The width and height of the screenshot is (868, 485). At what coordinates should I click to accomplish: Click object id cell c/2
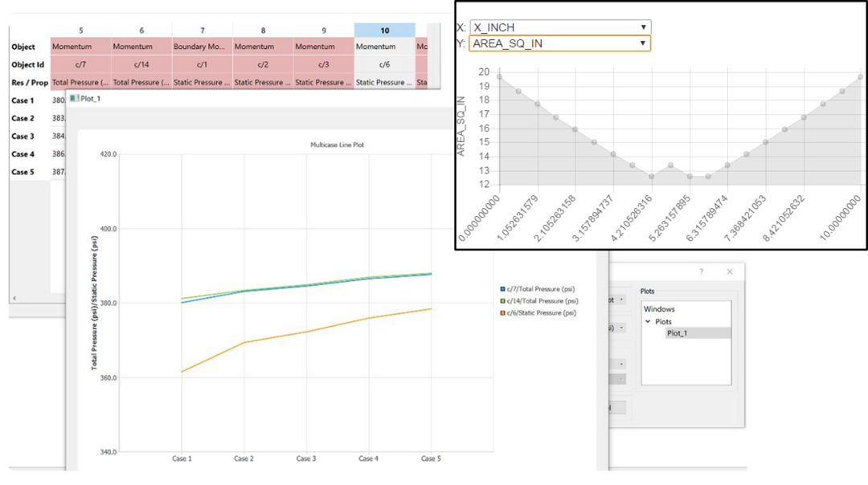click(x=263, y=65)
